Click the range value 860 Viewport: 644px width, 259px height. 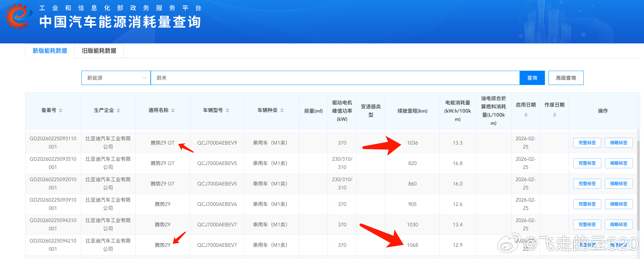click(x=412, y=184)
